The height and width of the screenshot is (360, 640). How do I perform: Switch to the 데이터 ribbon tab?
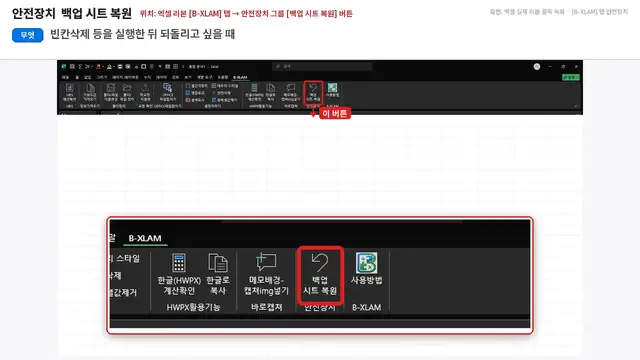click(161, 77)
